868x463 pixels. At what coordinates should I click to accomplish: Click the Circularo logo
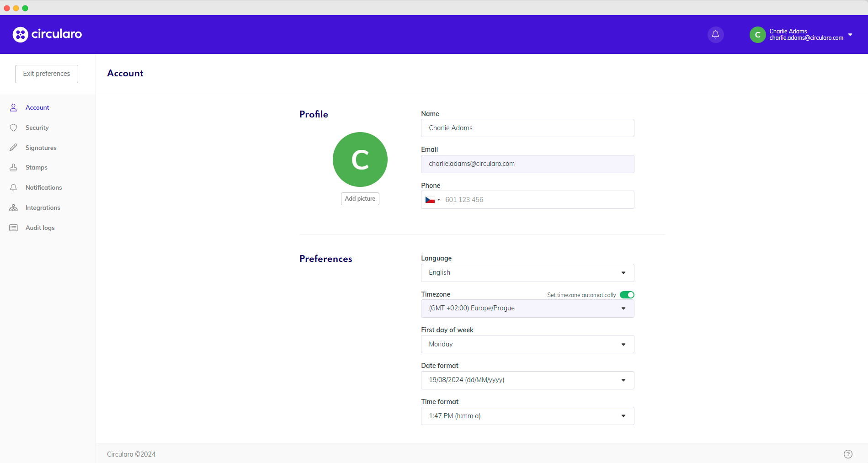[47, 34]
